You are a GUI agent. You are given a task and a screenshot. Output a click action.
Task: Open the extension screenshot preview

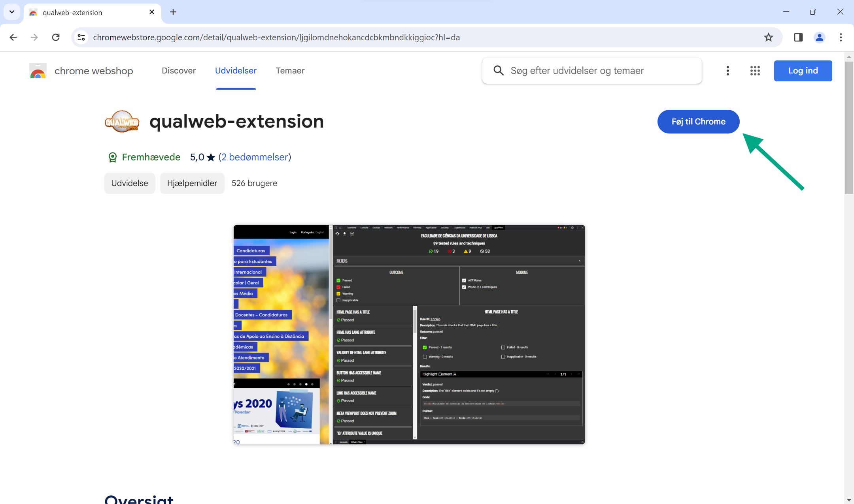point(409,335)
